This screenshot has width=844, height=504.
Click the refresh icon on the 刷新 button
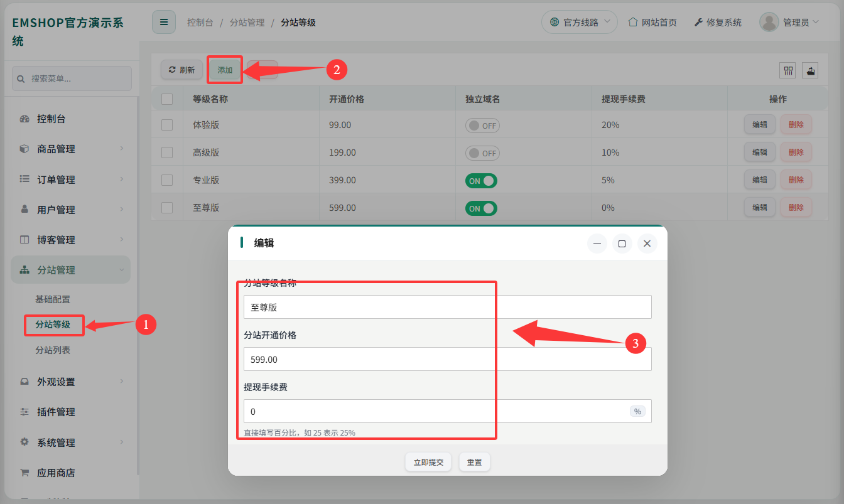pyautogui.click(x=171, y=70)
